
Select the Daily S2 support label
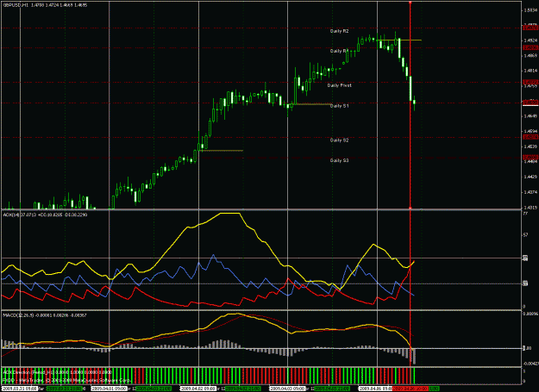pos(339,140)
